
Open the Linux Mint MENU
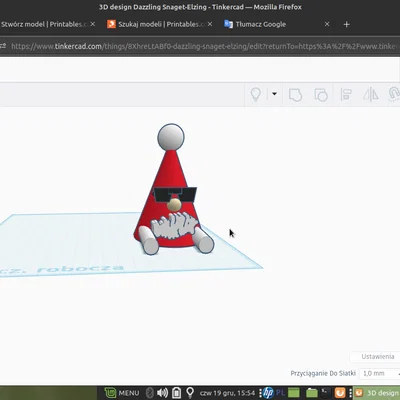[121, 393]
